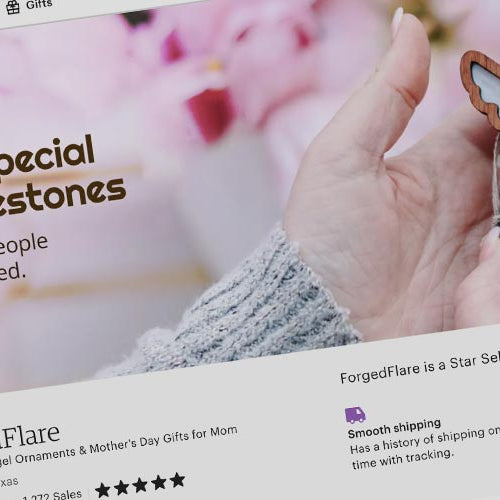Click the shop name ending in Flare
The width and height of the screenshot is (500, 500).
30,438
